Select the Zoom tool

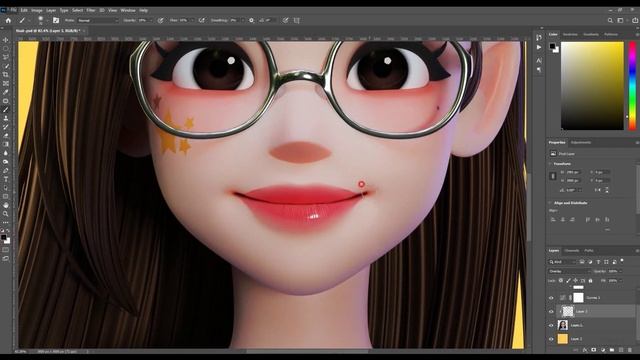point(6,214)
